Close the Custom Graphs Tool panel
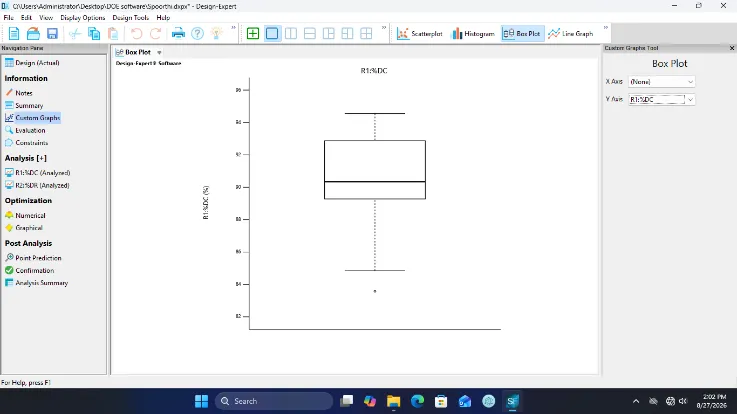The image size is (737, 414). click(x=732, y=48)
